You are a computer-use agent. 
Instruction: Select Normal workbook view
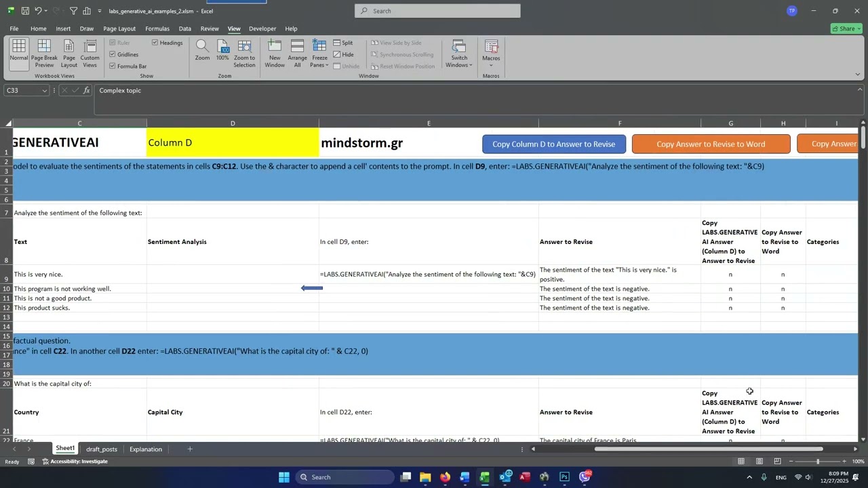(19, 54)
